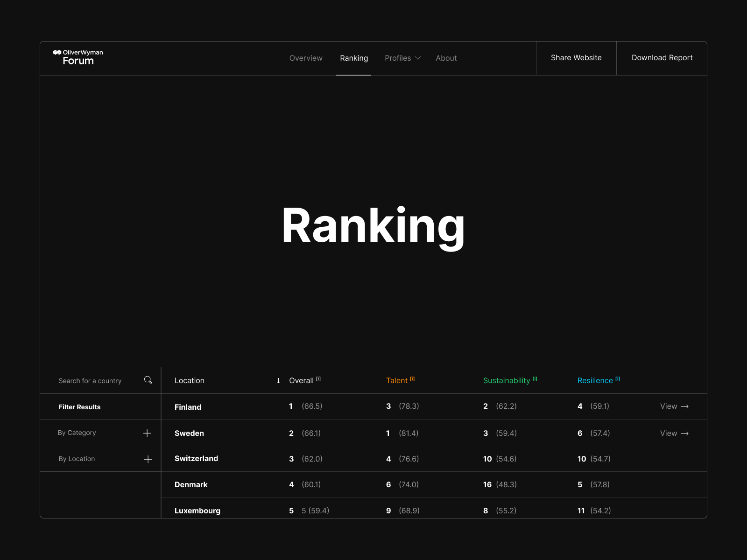This screenshot has width=747, height=560.
Task: Click the Oliver Wyman Forum logo
Action: [x=78, y=57]
